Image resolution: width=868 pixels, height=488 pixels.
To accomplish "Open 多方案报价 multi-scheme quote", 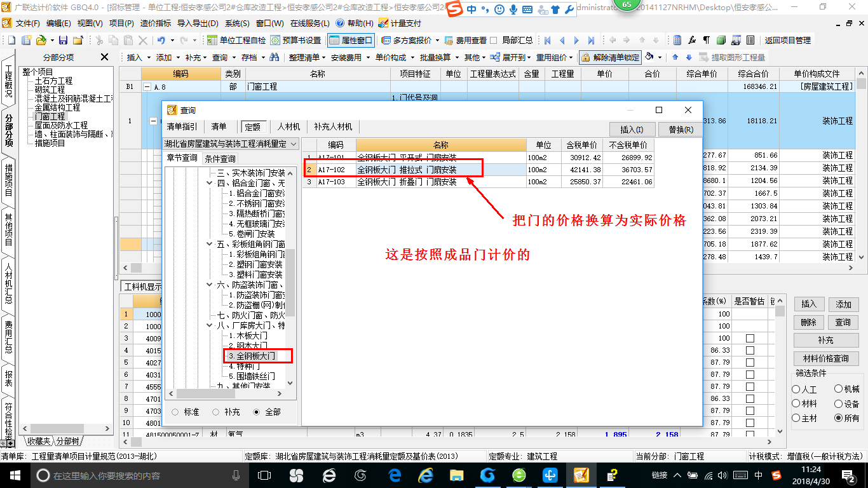I will point(407,40).
